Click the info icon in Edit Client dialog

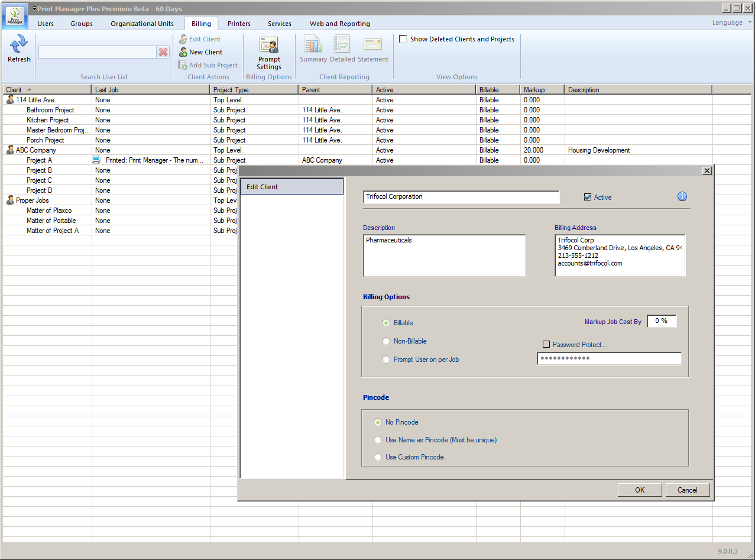(x=682, y=196)
